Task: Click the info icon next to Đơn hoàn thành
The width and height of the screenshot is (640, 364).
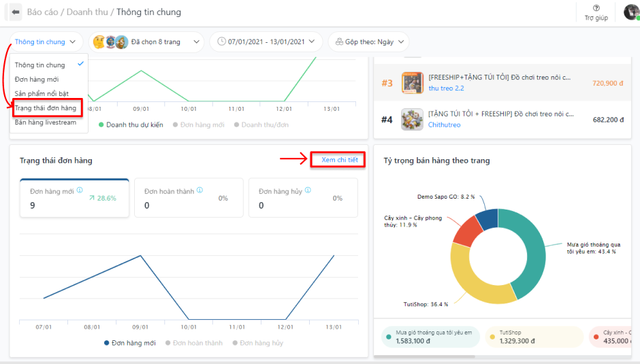Action: pos(199,190)
